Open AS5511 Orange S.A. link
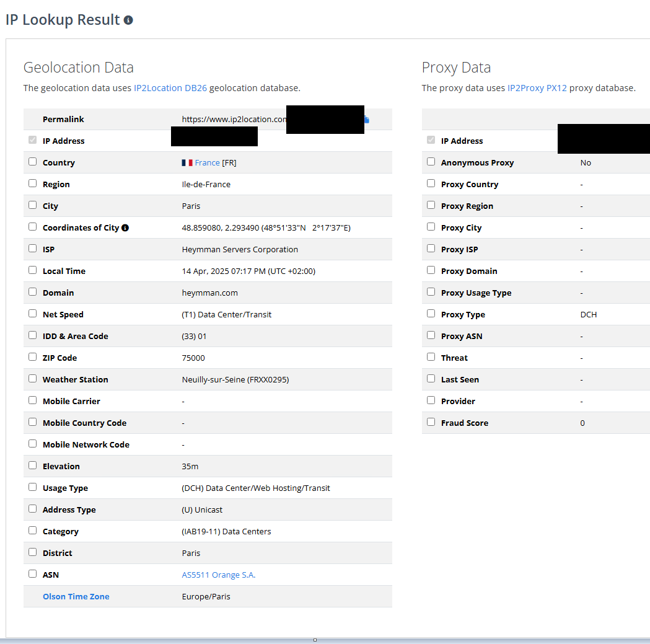Screen dimensions: 650x644 tap(219, 575)
